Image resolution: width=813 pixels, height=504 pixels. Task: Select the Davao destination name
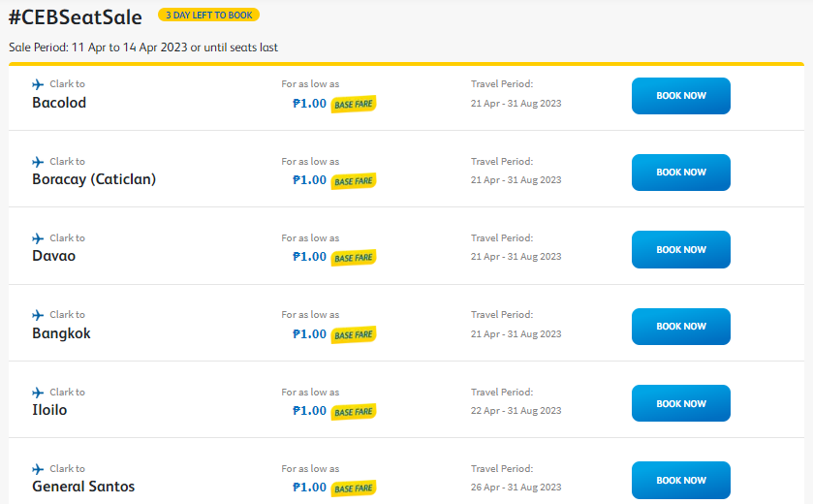pyautogui.click(x=54, y=256)
